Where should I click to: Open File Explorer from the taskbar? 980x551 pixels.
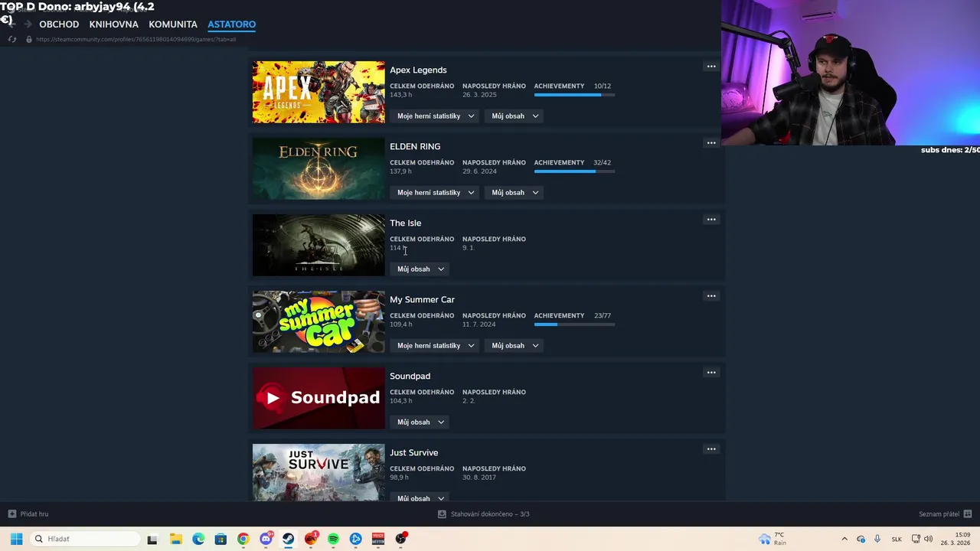coord(175,539)
